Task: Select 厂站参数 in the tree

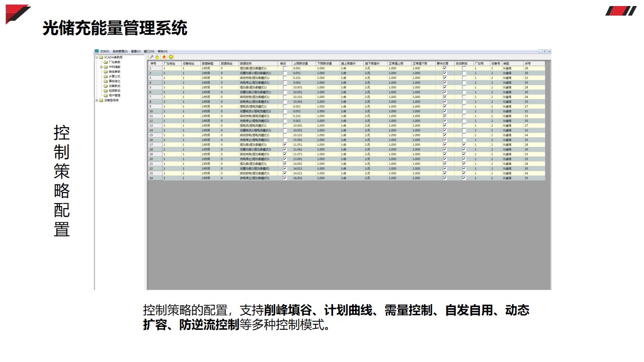Action: (115, 62)
